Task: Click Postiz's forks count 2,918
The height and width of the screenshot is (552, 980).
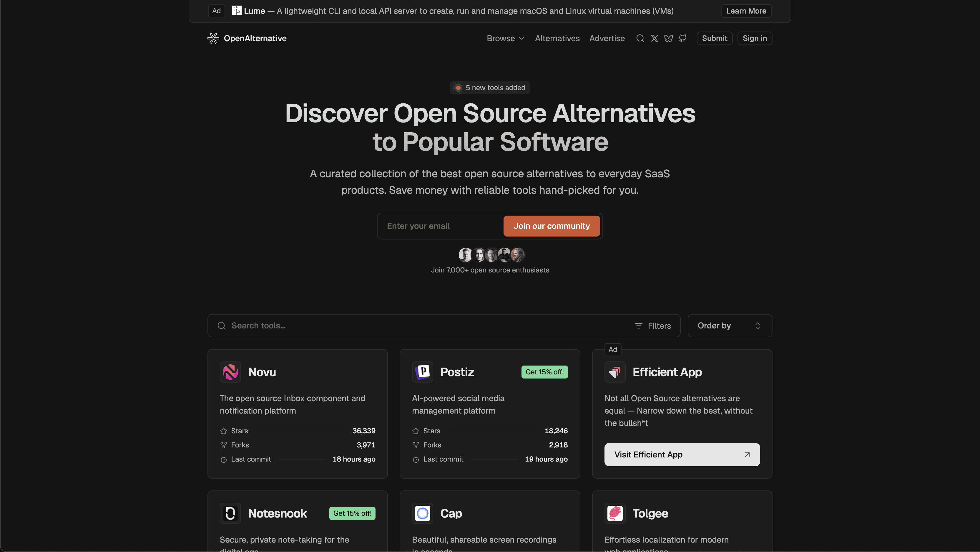Action: (x=558, y=445)
